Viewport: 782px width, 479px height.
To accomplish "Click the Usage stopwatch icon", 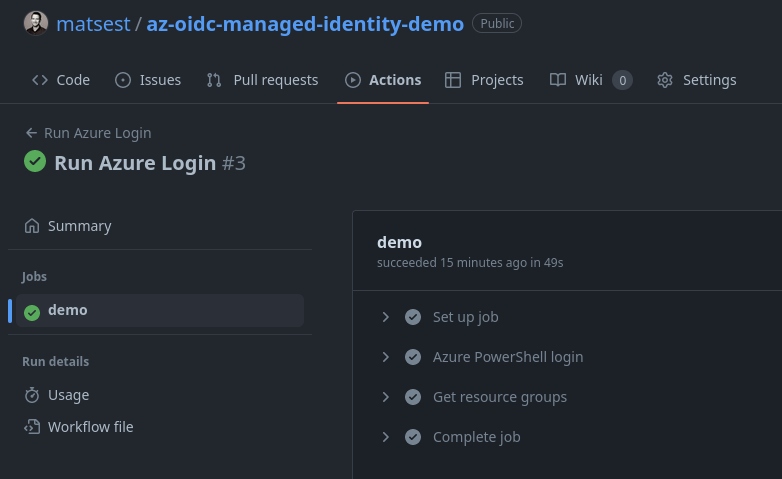I will point(32,395).
